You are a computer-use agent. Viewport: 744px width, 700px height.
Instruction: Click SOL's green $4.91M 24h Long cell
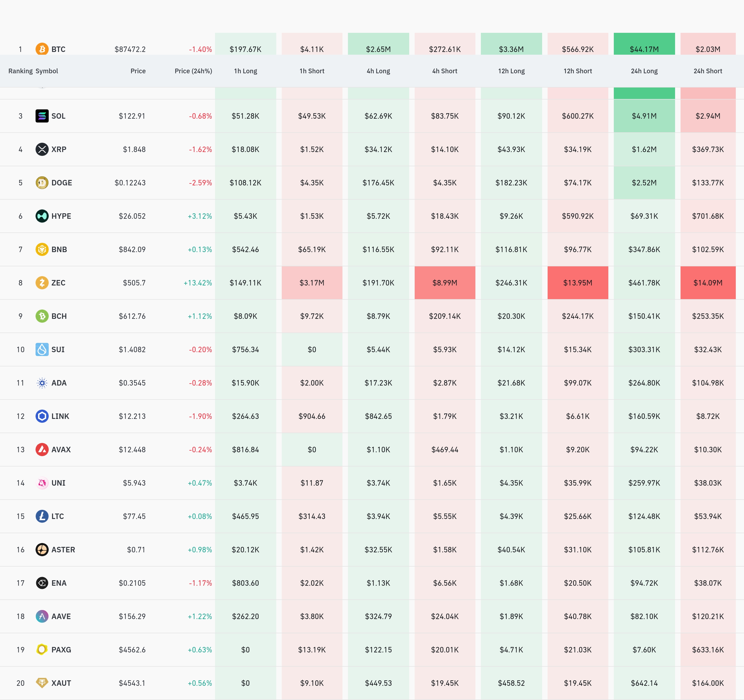644,116
